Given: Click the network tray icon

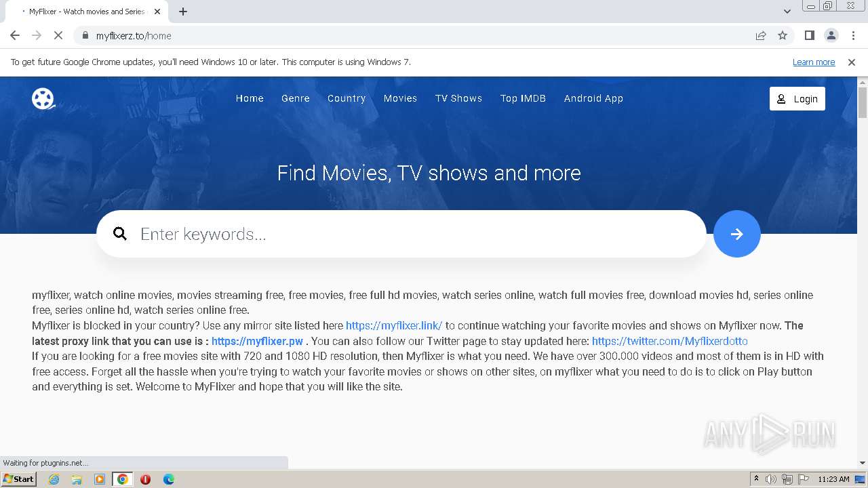Looking at the screenshot, I should [x=787, y=479].
